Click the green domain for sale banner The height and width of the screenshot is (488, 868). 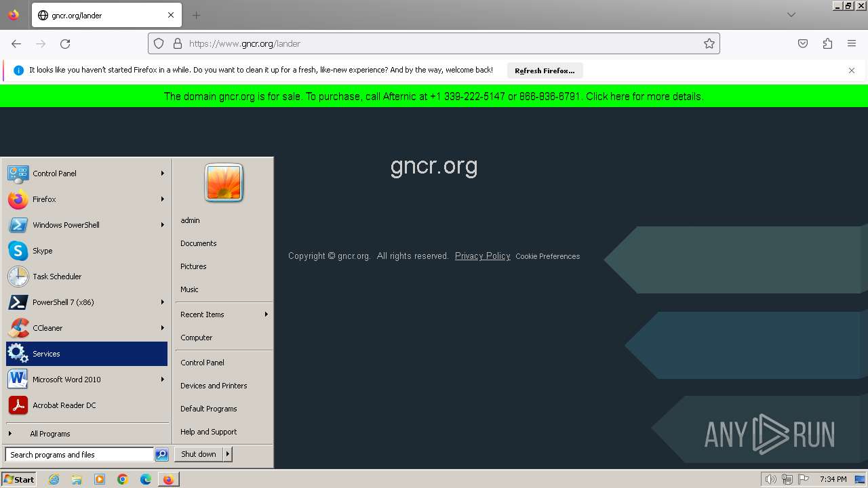[x=434, y=96]
